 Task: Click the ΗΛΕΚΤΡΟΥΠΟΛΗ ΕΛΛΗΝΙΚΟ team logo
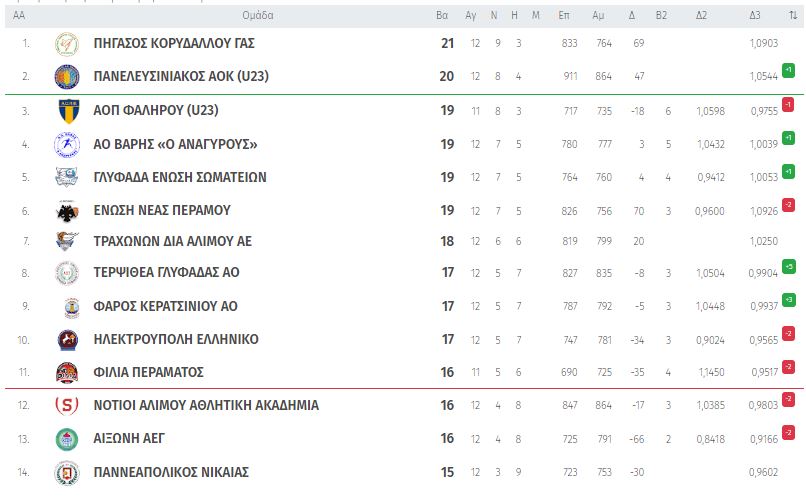(67, 339)
